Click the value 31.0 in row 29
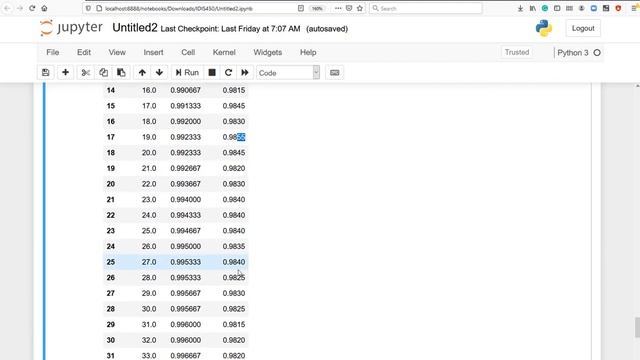640x360 pixels. pos(149,324)
